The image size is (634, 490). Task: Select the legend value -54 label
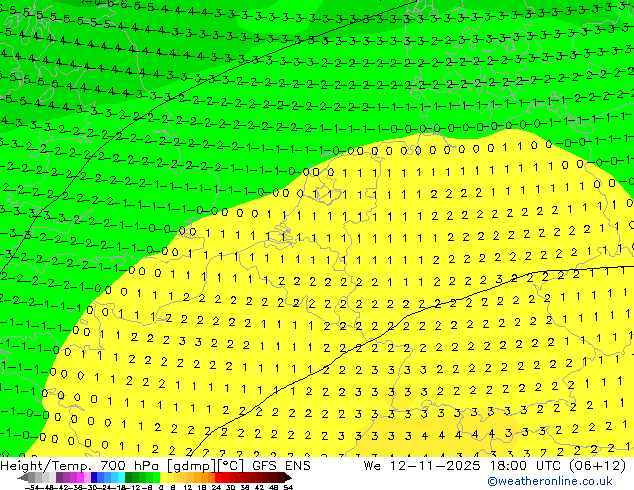coord(32,488)
